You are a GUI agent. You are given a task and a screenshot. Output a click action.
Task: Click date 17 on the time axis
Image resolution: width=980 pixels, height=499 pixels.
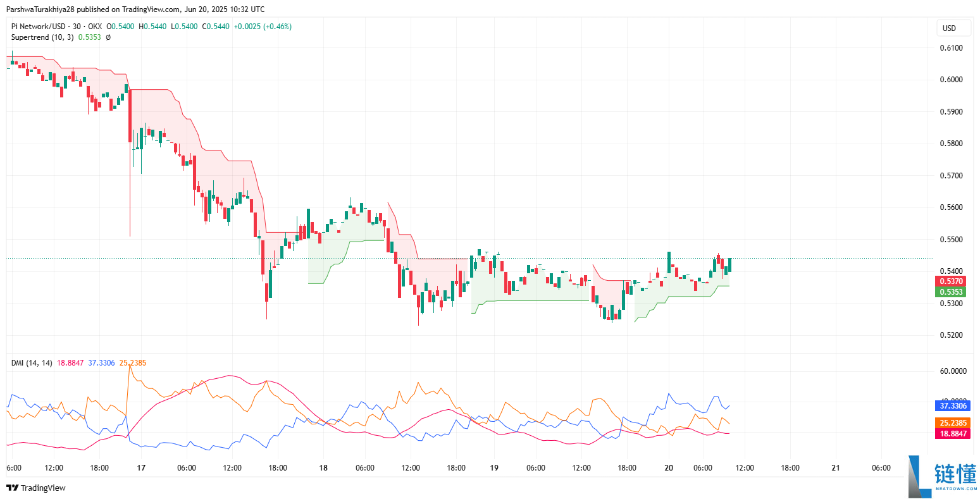[x=141, y=468]
